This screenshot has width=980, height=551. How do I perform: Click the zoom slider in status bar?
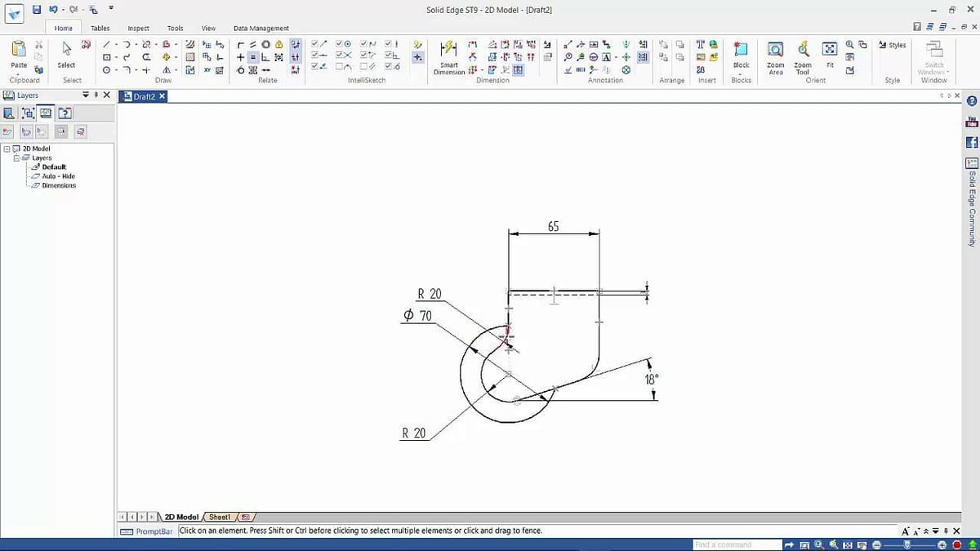[x=906, y=544]
